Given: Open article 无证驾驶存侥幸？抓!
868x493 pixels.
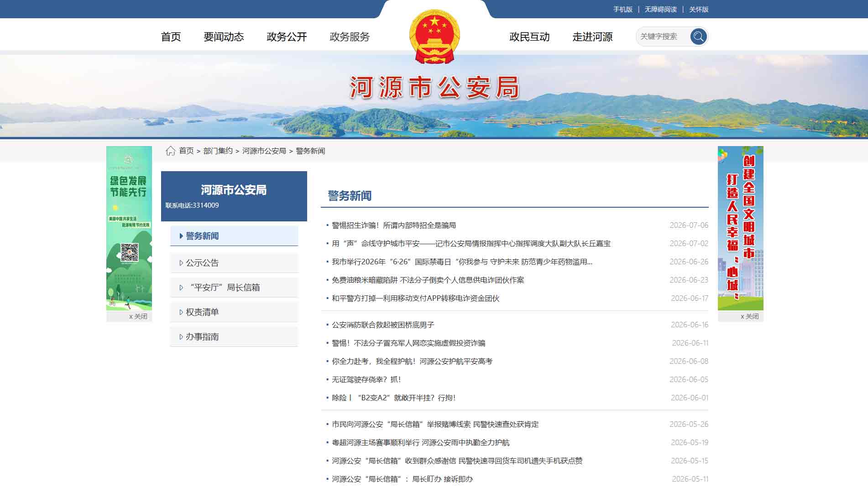Looking at the screenshot, I should point(366,380).
